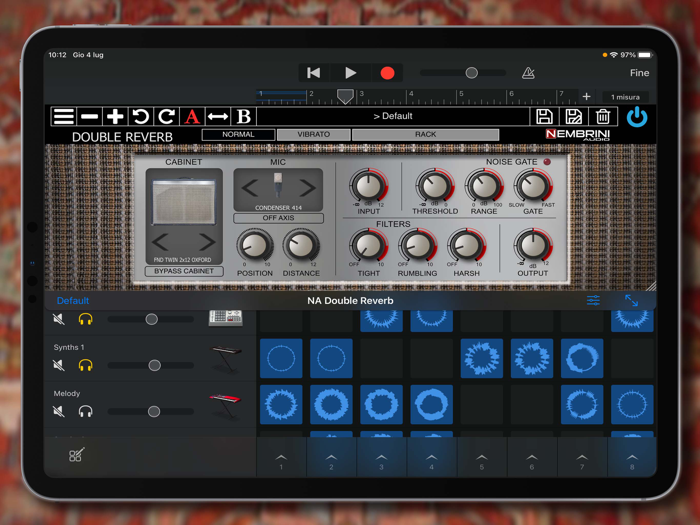Viewport: 700px width, 525px height.
Task: Trigger column 4 with its chevron
Action: 431,458
